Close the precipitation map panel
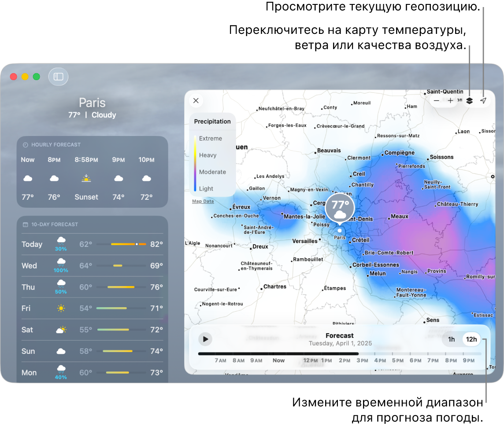Image resolution: width=504 pixels, height=426 pixels. click(196, 101)
